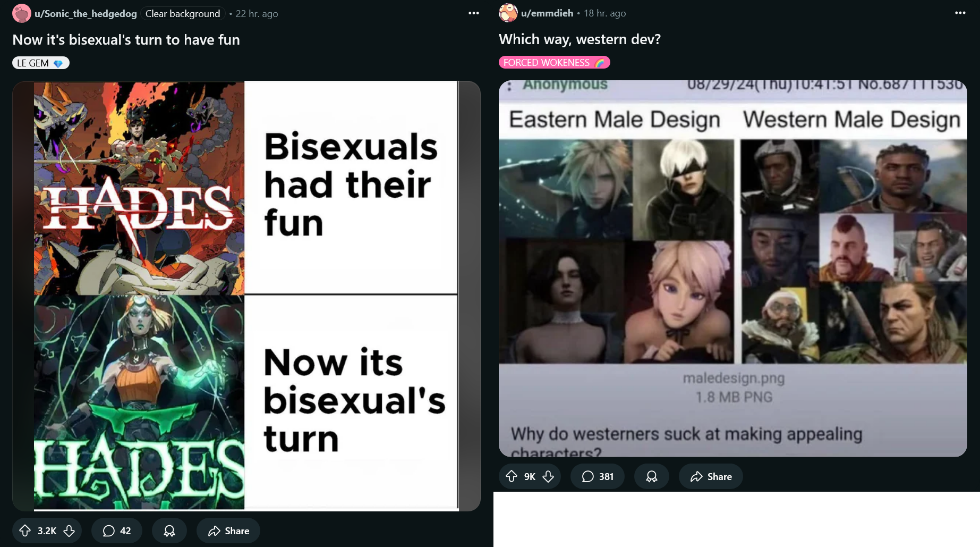
Task: Open u/Sonic_the_hedgedog profile link
Action: (86, 13)
